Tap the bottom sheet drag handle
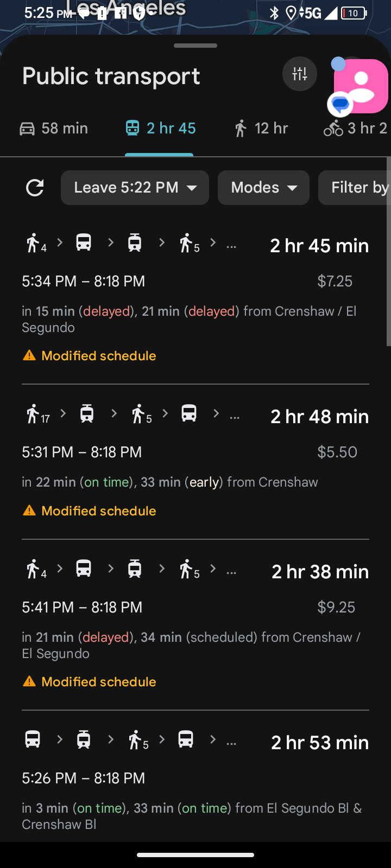The height and width of the screenshot is (868, 391). (x=195, y=46)
